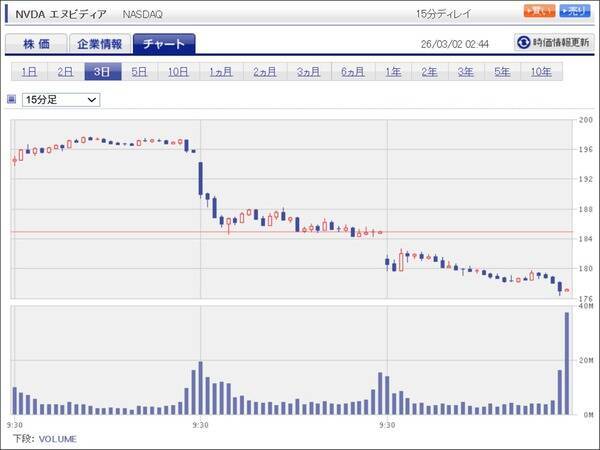Click the red horizontal reference price line
Image resolution: width=600 pixels, height=450 pixels.
click(x=292, y=232)
